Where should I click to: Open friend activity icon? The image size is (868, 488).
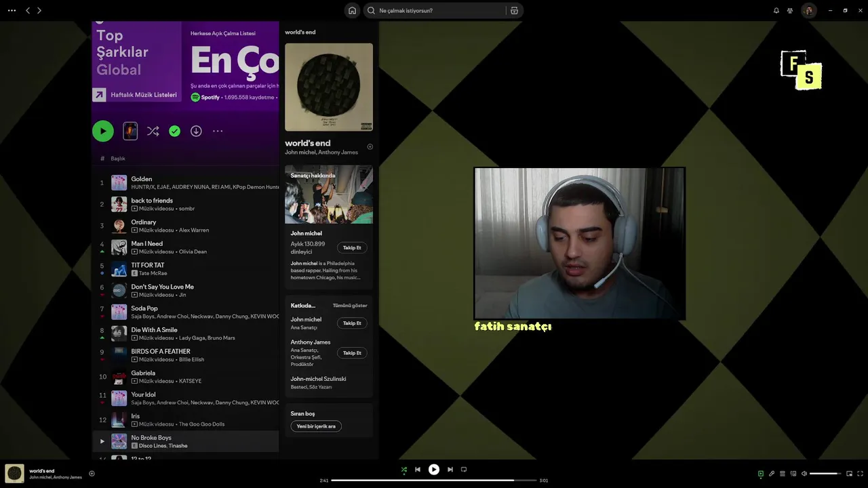click(x=790, y=10)
